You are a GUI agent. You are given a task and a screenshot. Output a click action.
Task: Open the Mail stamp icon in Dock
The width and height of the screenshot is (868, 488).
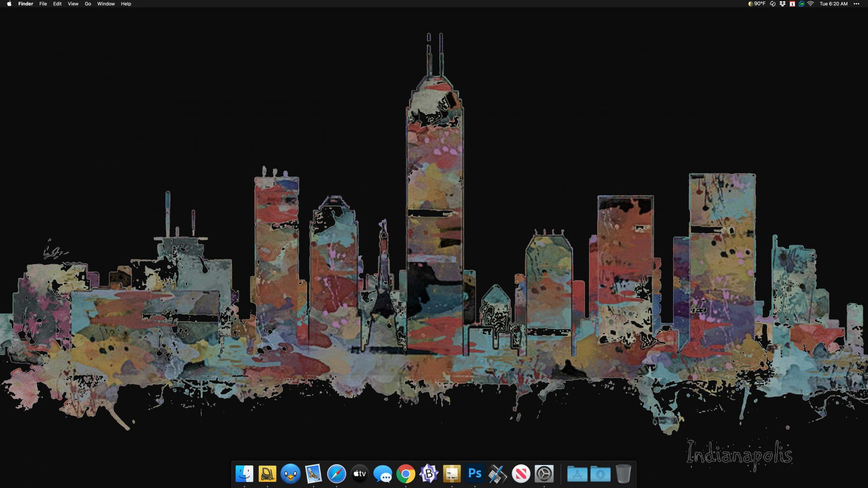point(313,474)
